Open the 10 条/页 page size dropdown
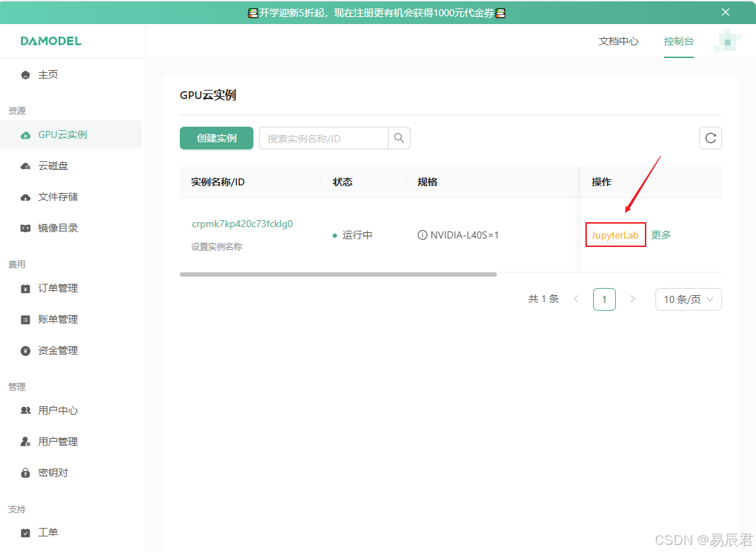756x552 pixels. [x=688, y=299]
